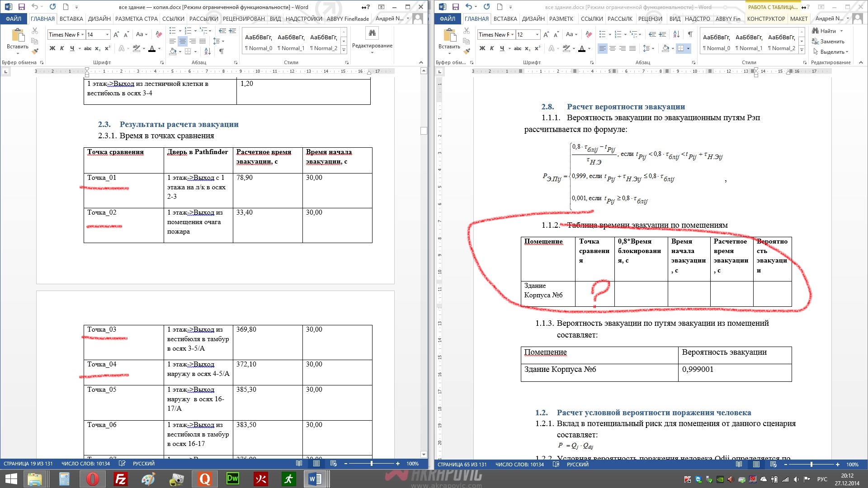Toggle Italic in left window

click(x=62, y=48)
